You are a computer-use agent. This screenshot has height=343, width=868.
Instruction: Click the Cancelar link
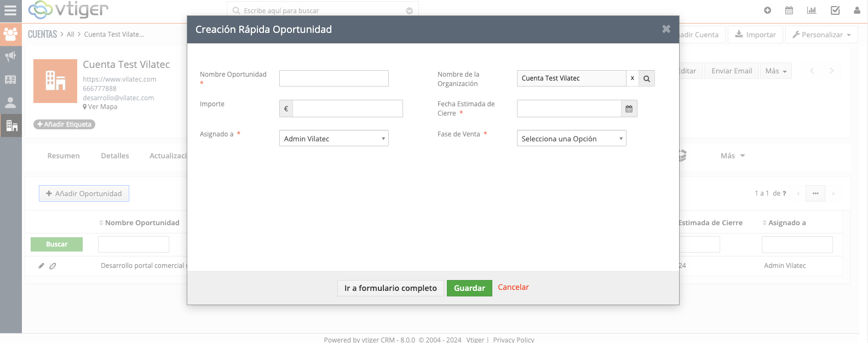(513, 287)
